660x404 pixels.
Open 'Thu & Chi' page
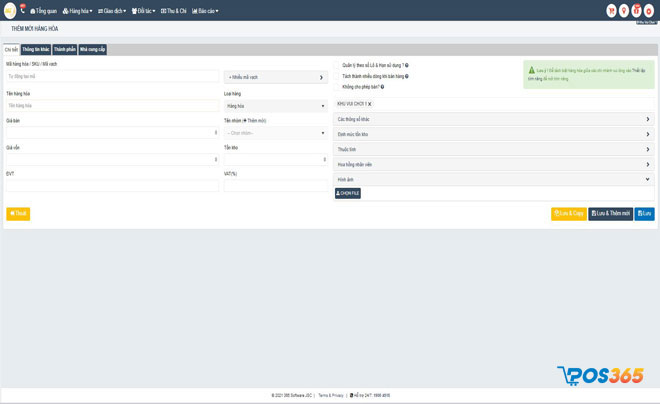[173, 11]
